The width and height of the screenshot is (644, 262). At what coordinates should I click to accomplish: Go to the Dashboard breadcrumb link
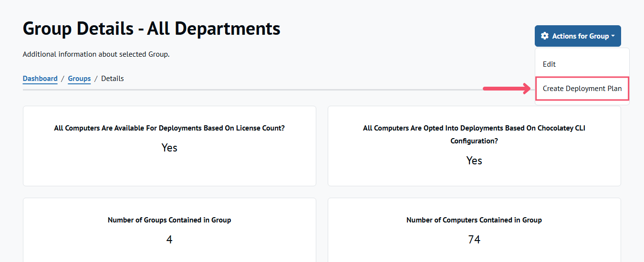point(40,79)
